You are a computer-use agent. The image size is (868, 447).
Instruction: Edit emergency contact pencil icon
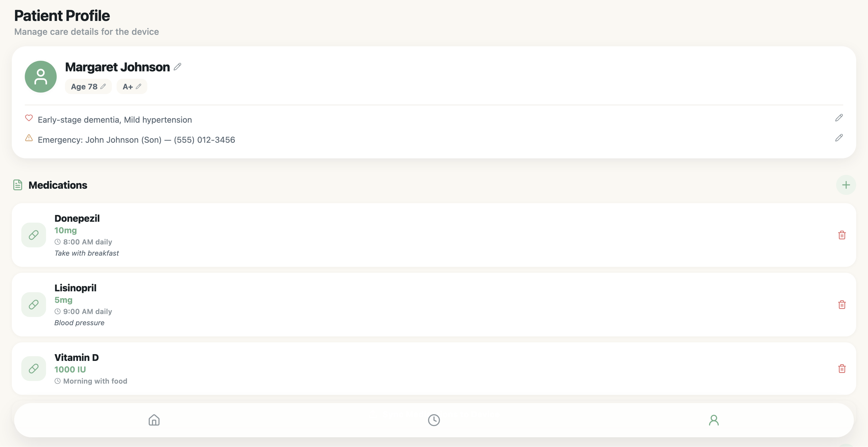[839, 138]
